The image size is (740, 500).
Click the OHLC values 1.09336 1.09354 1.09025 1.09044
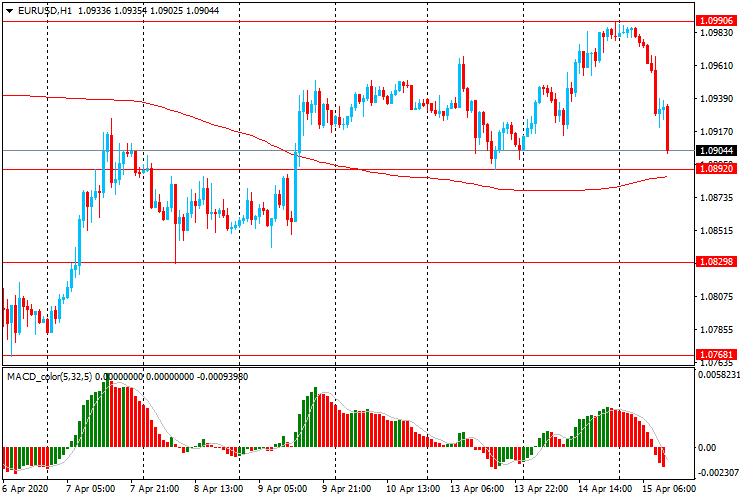coord(148,10)
